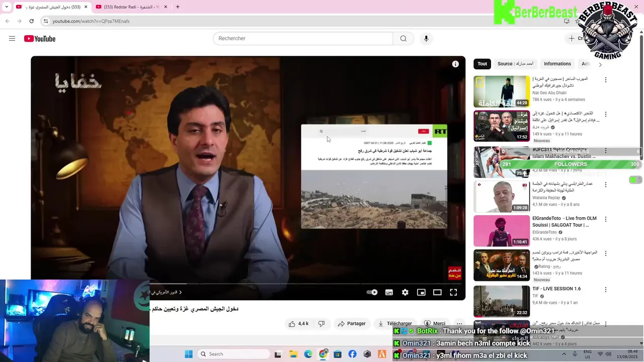The height and width of the screenshot is (362, 644).
Task: Open ElGrandeToto Live from OLM Souissi title
Action: pos(564,222)
